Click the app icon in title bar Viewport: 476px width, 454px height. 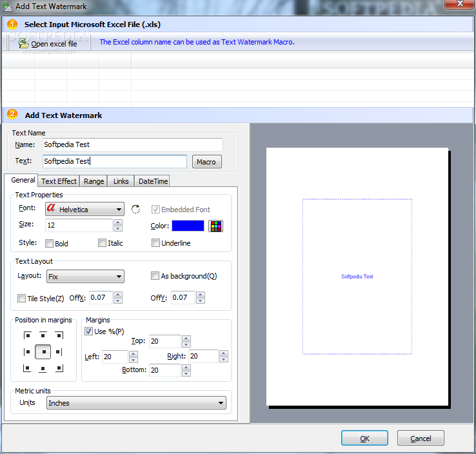(6, 6)
